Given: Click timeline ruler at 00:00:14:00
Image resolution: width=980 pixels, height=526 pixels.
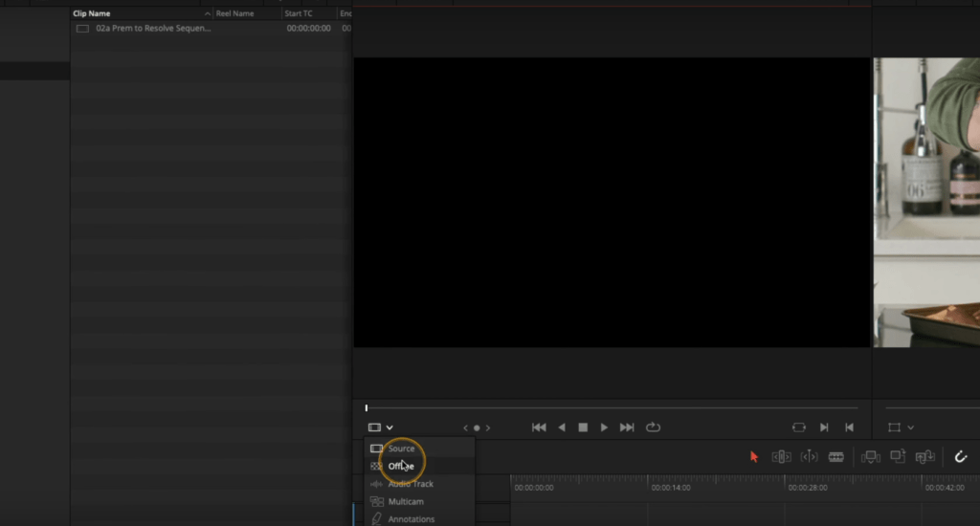Looking at the screenshot, I should coord(671,488).
